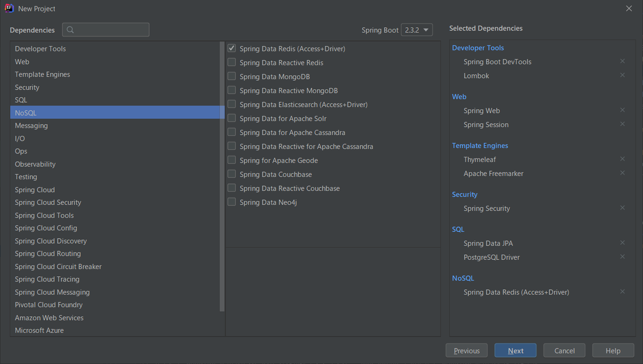This screenshot has width=643, height=364.
Task: Click the IntelliJ IDEA logo in title bar
Action: pos(9,8)
